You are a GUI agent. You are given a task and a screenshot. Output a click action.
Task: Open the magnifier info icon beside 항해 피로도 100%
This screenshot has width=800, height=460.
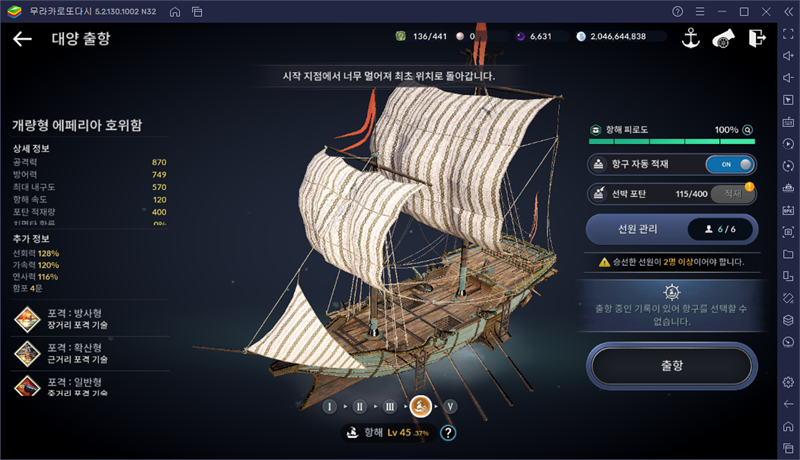click(747, 130)
